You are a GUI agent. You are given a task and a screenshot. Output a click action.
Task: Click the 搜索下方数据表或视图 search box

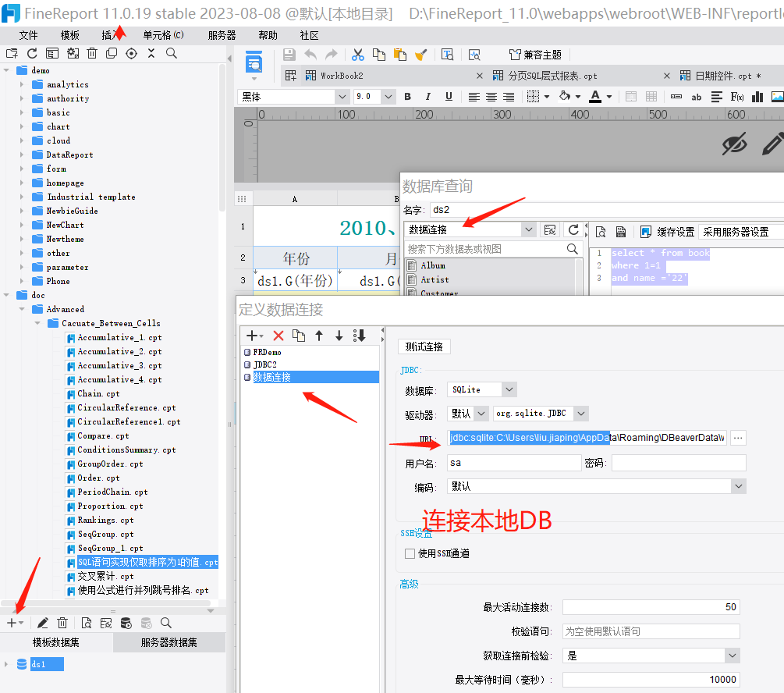(492, 249)
